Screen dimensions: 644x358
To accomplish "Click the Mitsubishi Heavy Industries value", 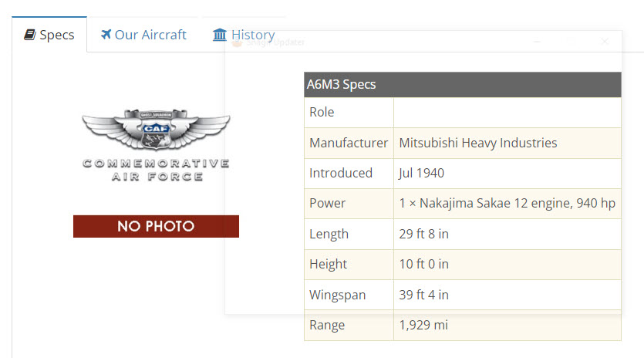I will tap(478, 143).
